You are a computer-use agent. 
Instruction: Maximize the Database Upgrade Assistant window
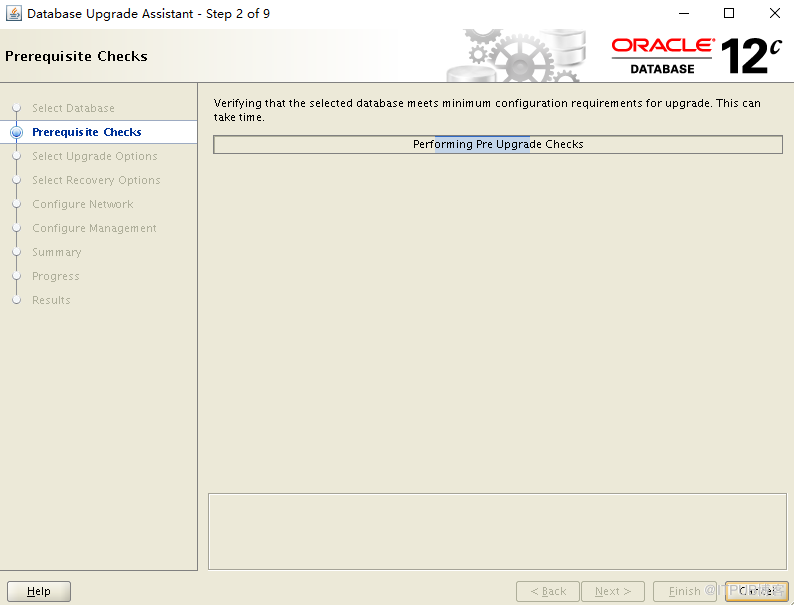[x=729, y=14]
